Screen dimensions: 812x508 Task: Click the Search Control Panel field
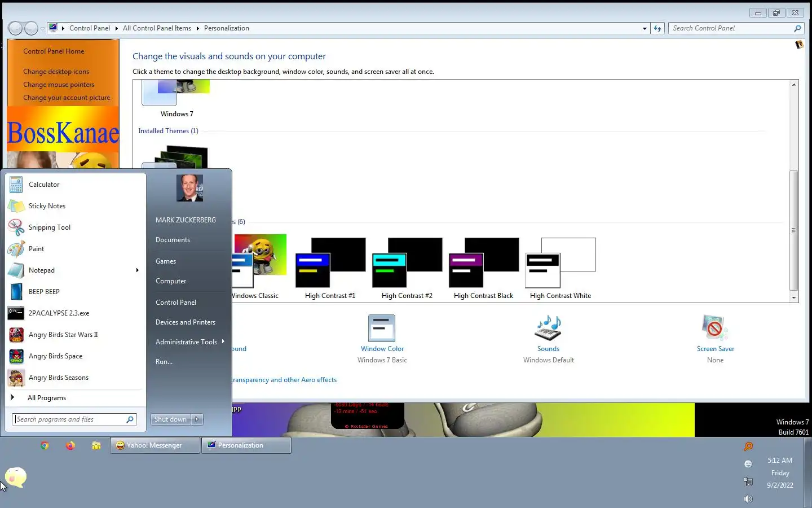736,28
